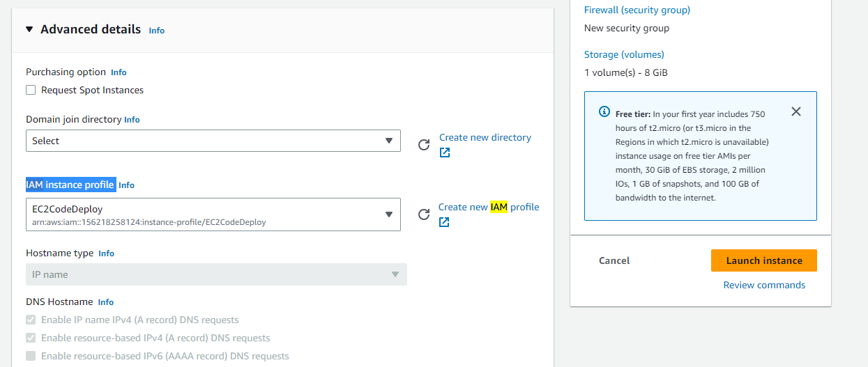Click external link icon under Create new IAM profile
This screenshot has height=367, width=868.
(444, 222)
